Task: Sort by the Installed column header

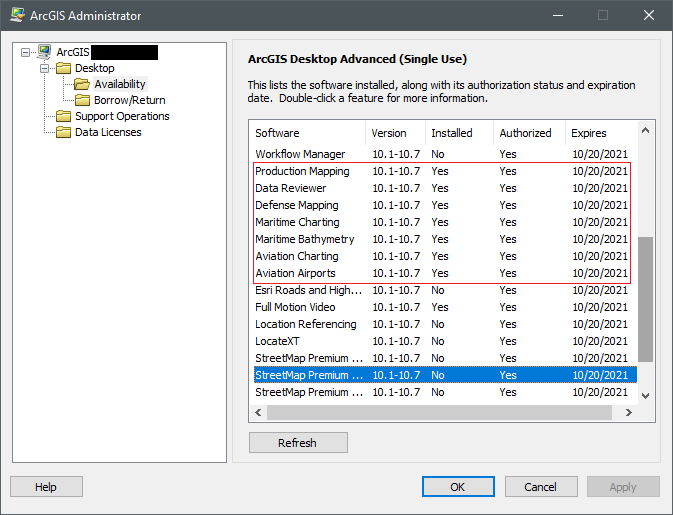Action: 459,133
